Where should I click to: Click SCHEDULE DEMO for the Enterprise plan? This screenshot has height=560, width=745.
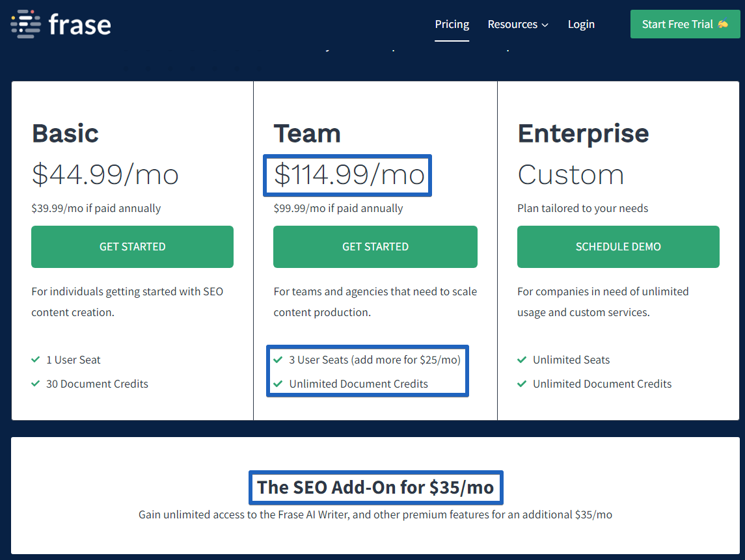tap(618, 247)
